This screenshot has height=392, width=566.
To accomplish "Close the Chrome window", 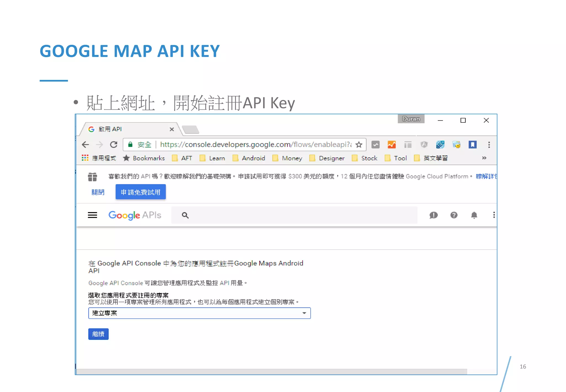I will [x=486, y=120].
